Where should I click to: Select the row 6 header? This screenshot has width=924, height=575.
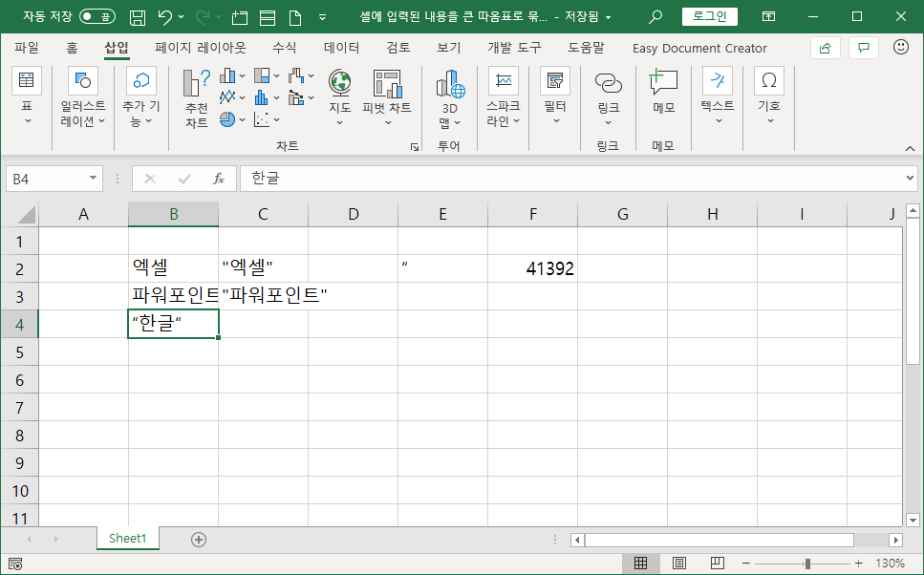tap(19, 380)
